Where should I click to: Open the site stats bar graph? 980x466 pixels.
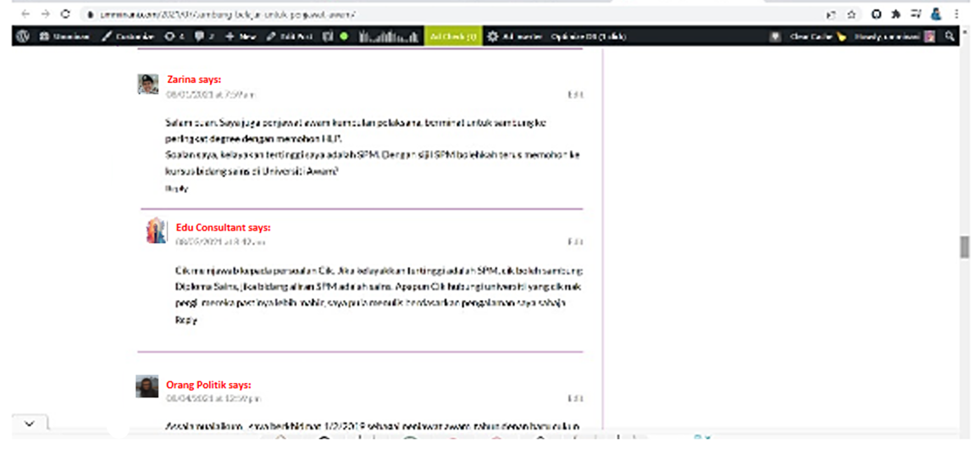pyautogui.click(x=389, y=36)
